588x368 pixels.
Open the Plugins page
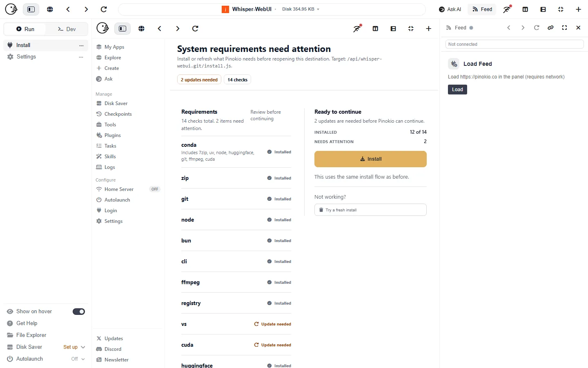109,135
